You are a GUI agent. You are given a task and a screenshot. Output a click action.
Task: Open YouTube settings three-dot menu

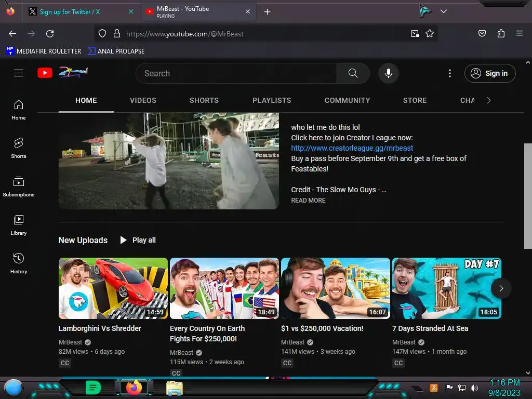click(x=450, y=73)
